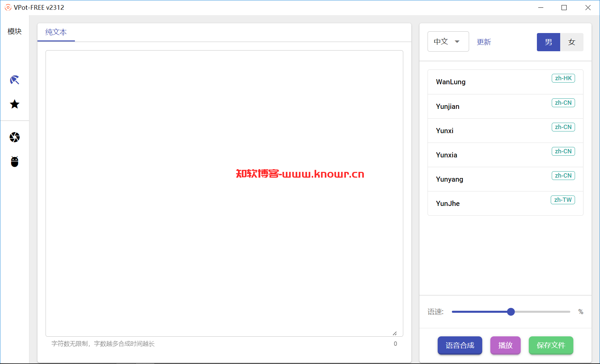The height and width of the screenshot is (364, 600).
Task: Open the 中文 language dropdown
Action: click(448, 41)
